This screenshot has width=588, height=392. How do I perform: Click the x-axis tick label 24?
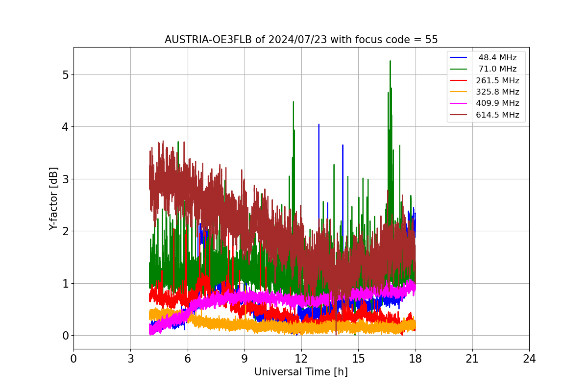(x=529, y=359)
